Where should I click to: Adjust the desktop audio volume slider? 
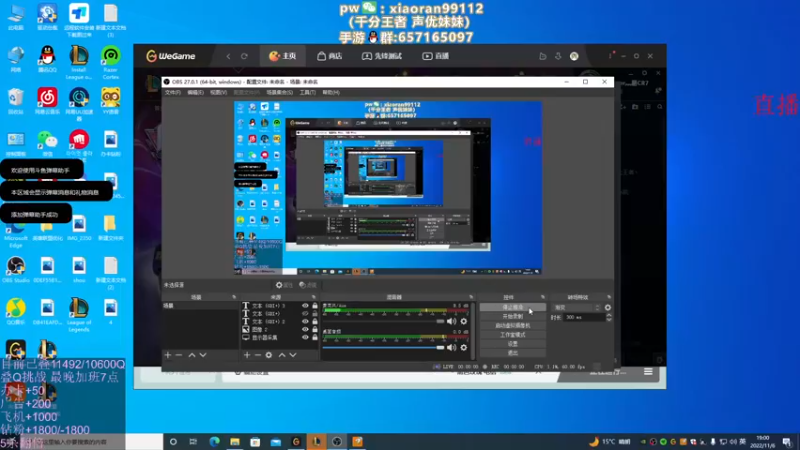383,347
